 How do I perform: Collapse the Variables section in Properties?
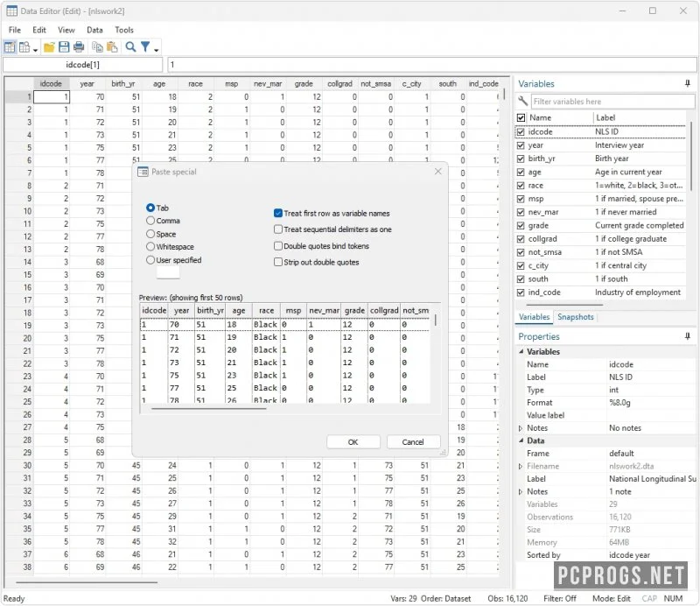pos(521,352)
